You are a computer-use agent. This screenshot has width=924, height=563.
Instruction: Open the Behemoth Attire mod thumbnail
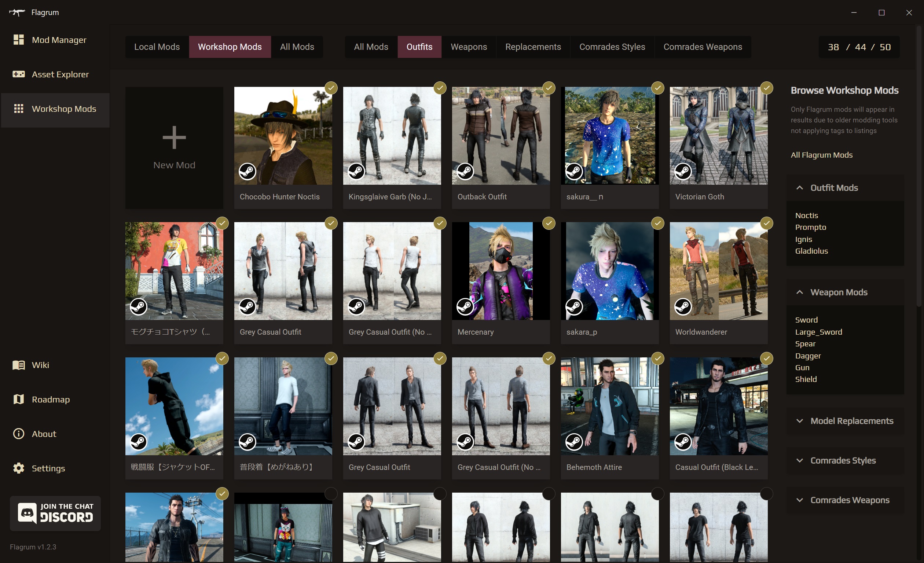[x=609, y=406]
